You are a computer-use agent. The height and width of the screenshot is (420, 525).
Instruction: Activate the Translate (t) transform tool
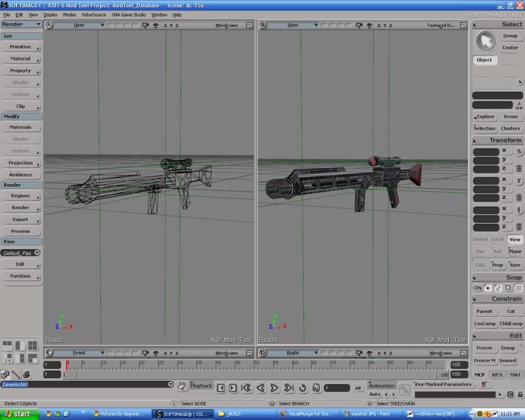click(519, 210)
